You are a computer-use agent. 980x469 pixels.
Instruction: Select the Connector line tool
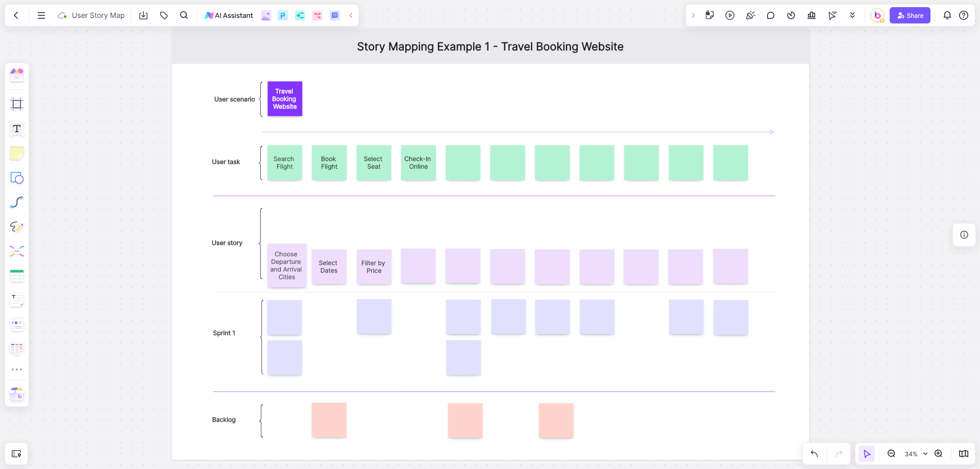coord(17,202)
